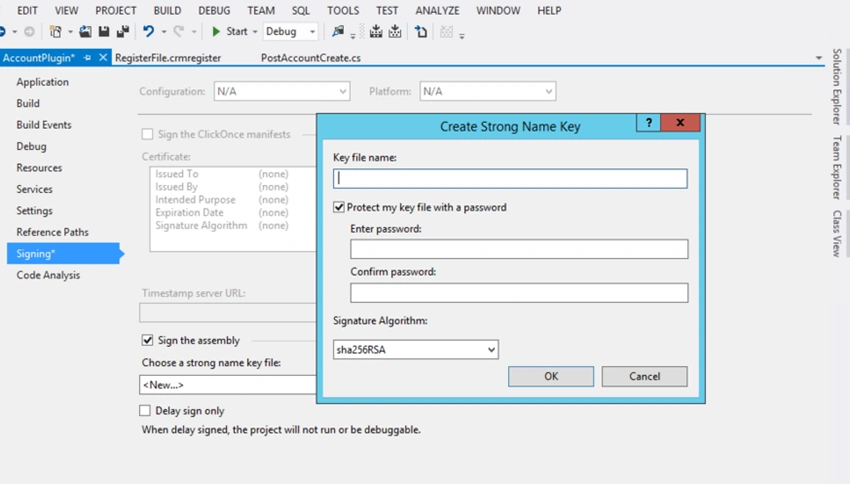Image resolution: width=850 pixels, height=484 pixels.
Task: Open the Configuration N/A dropdown
Action: coord(282,91)
